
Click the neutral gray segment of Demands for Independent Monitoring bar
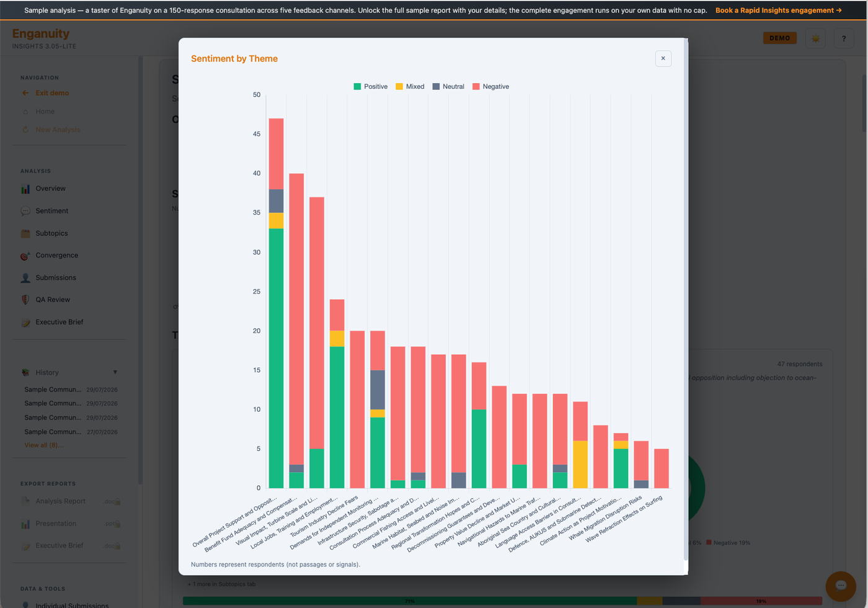tap(378, 390)
